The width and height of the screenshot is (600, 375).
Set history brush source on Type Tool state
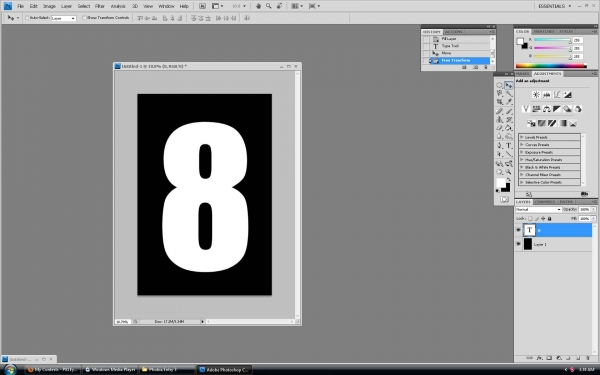pos(426,46)
